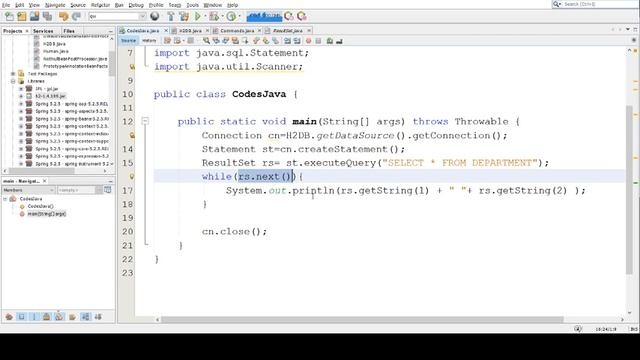Toggle Show Inherited Members in navigator footer
Viewport: 640px width, 360px height.
(x=9, y=317)
